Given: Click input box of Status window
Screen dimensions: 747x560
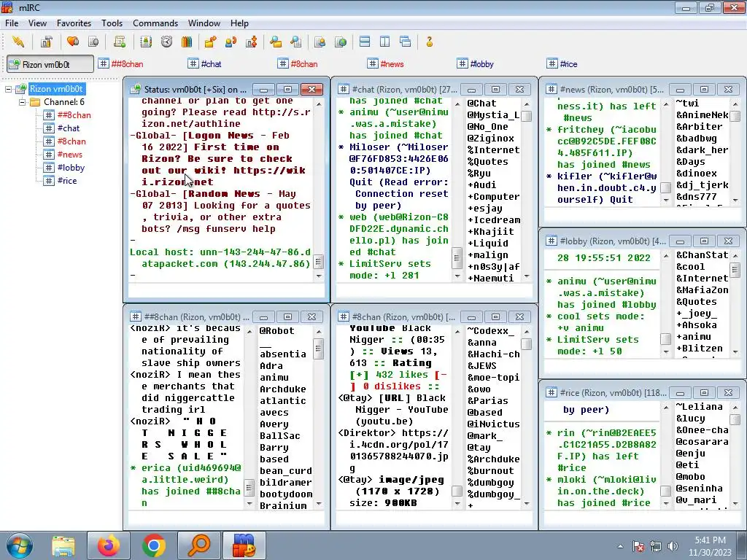Looking at the screenshot, I should pyautogui.click(x=226, y=290).
